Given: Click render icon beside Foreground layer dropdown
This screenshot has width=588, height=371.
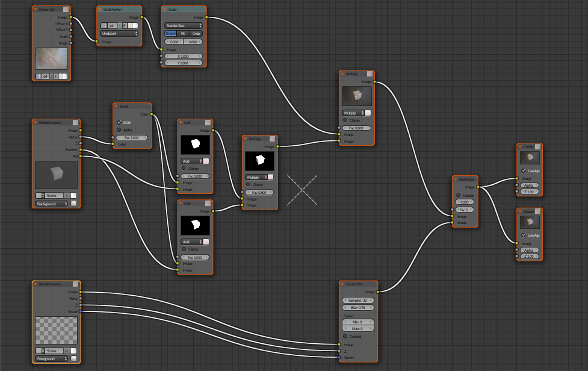Looking at the screenshot, I should (73, 358).
